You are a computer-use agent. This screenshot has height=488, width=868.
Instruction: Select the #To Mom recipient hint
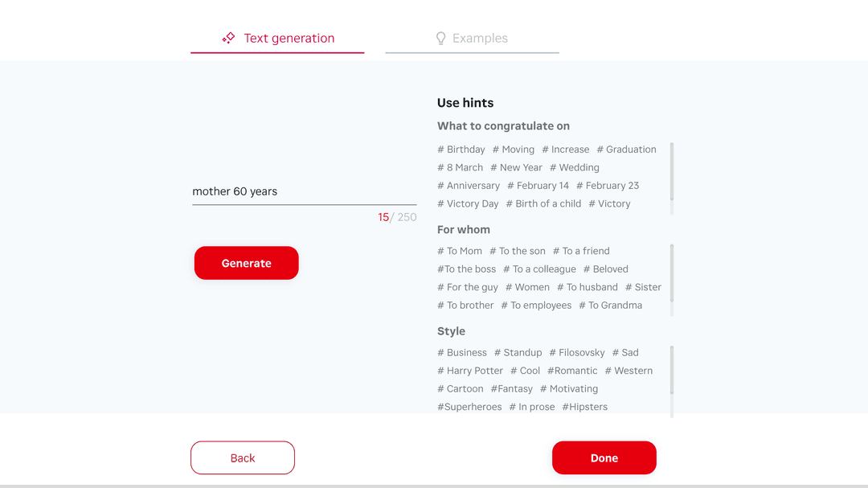coord(459,250)
